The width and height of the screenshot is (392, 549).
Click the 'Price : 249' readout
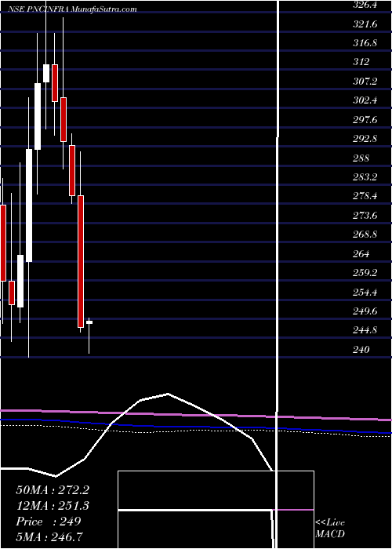49,522
